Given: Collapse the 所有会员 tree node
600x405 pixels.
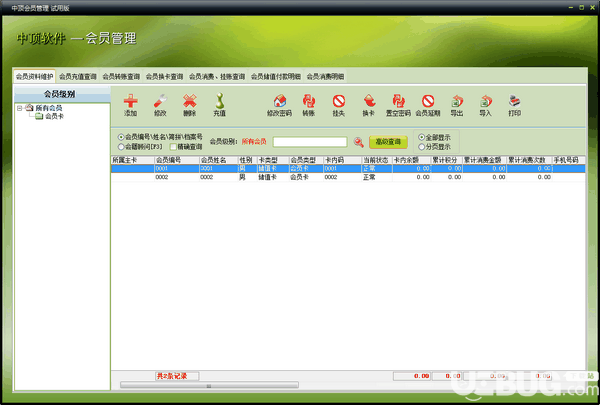Looking at the screenshot, I should coord(19,108).
